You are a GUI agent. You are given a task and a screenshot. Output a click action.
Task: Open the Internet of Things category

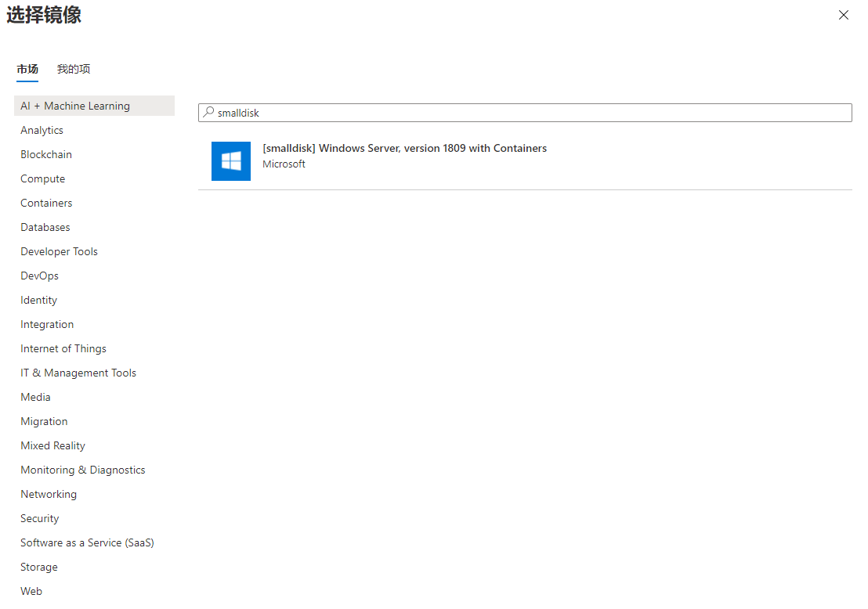click(x=63, y=348)
